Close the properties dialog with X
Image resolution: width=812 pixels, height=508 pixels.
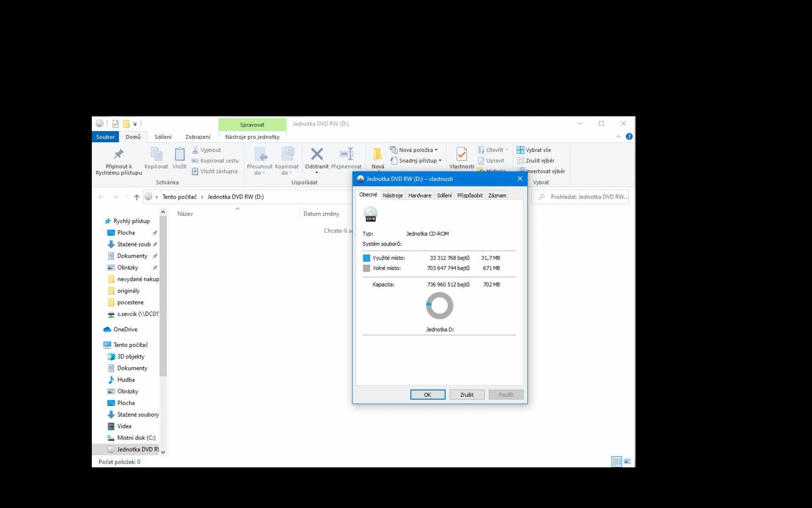coord(520,178)
